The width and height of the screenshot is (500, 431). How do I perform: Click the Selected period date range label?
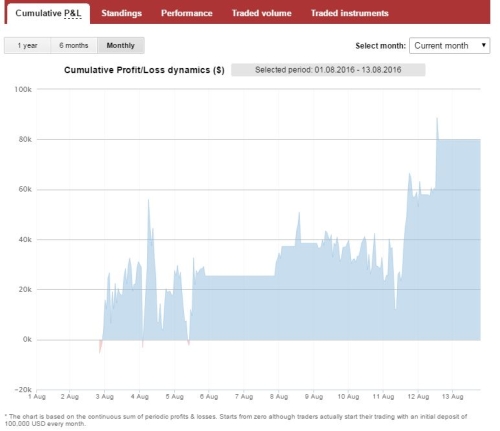328,70
